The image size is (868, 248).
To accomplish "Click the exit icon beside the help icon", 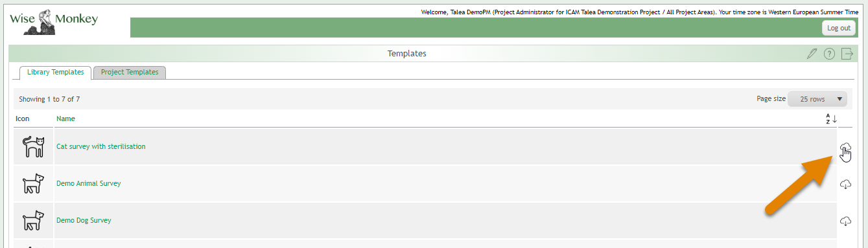I will point(847,54).
